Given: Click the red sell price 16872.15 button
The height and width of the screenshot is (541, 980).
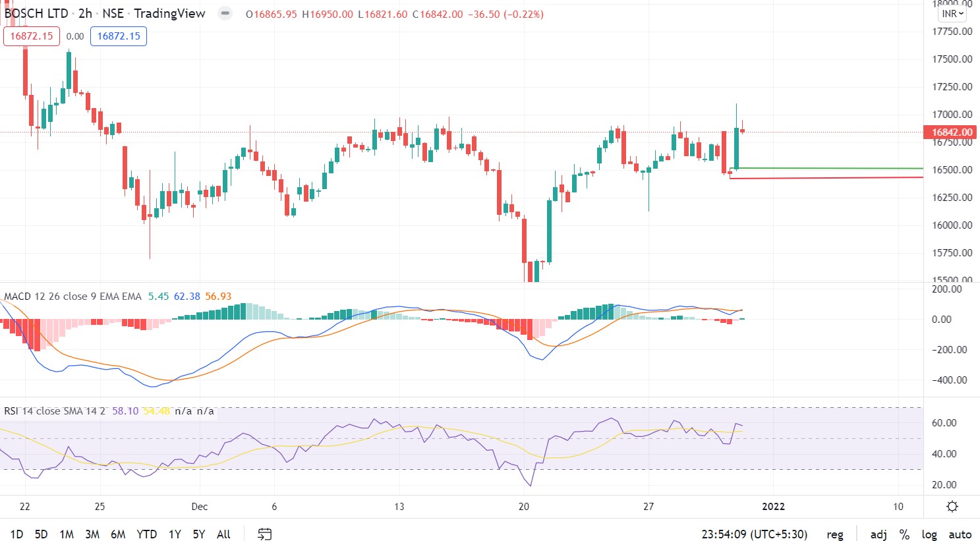Looking at the screenshot, I should tap(32, 36).
